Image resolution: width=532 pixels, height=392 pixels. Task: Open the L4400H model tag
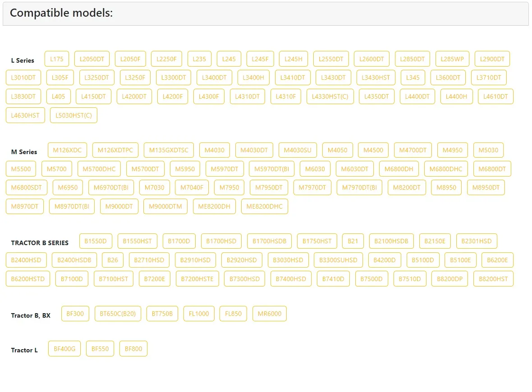456,96
